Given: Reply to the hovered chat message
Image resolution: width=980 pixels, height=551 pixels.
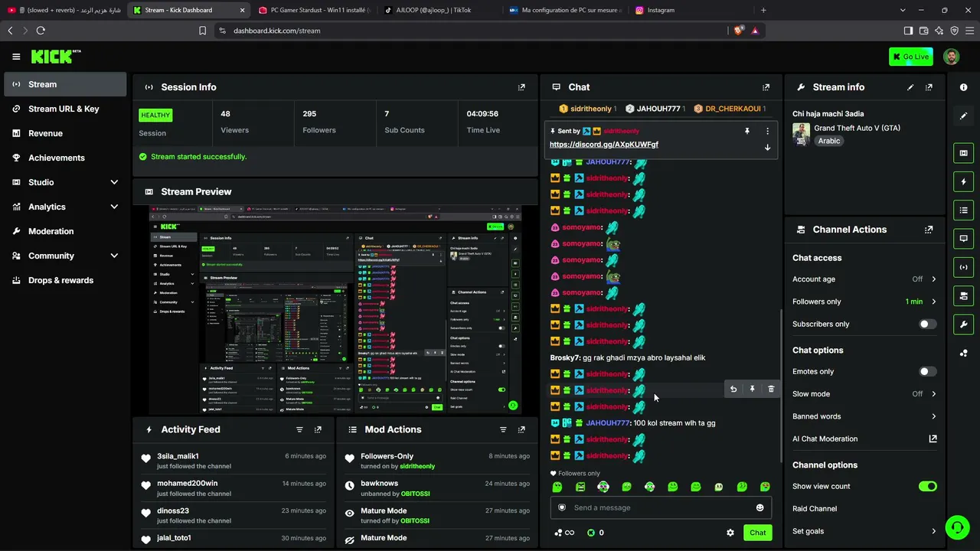Looking at the screenshot, I should pyautogui.click(x=733, y=390).
